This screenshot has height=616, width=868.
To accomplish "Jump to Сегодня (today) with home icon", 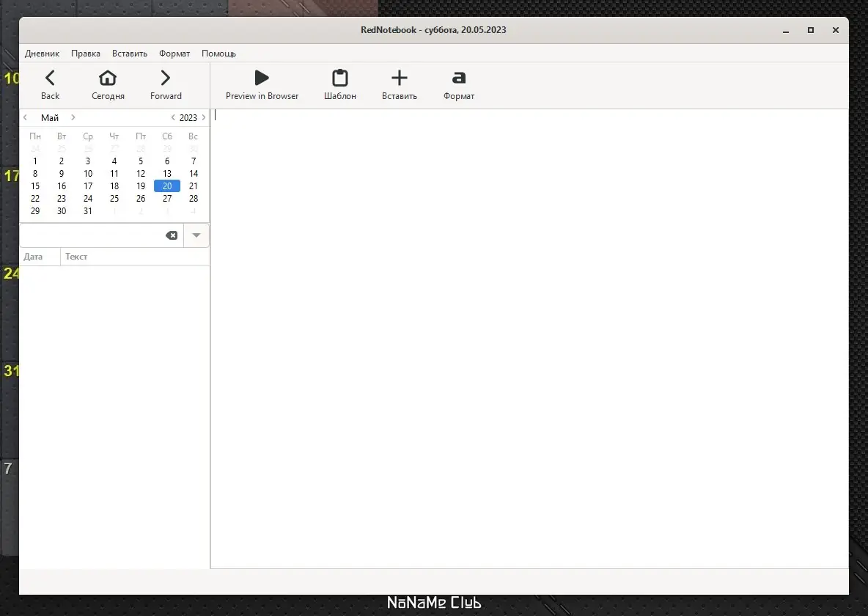I will pos(108,85).
